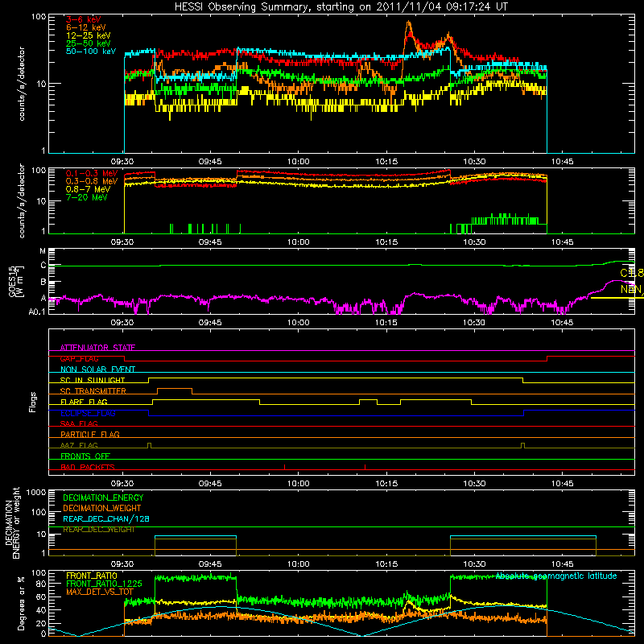The image size is (644, 644).
Task: Click the '7-20 MeV' legend entry
Action: coord(86,197)
